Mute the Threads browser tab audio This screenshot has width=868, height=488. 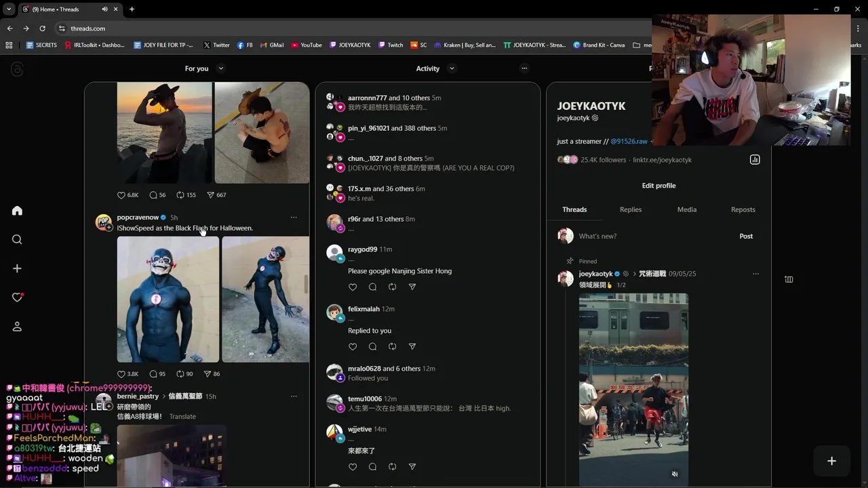click(x=104, y=9)
